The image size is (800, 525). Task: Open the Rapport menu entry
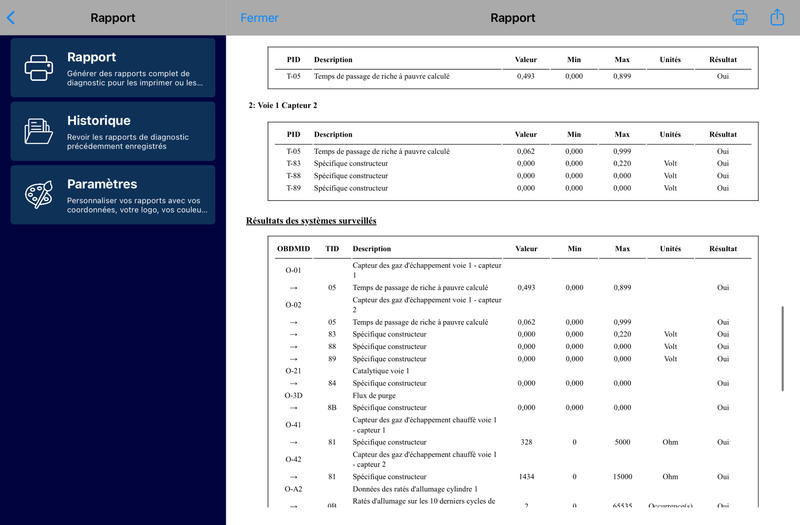pyautogui.click(x=113, y=68)
